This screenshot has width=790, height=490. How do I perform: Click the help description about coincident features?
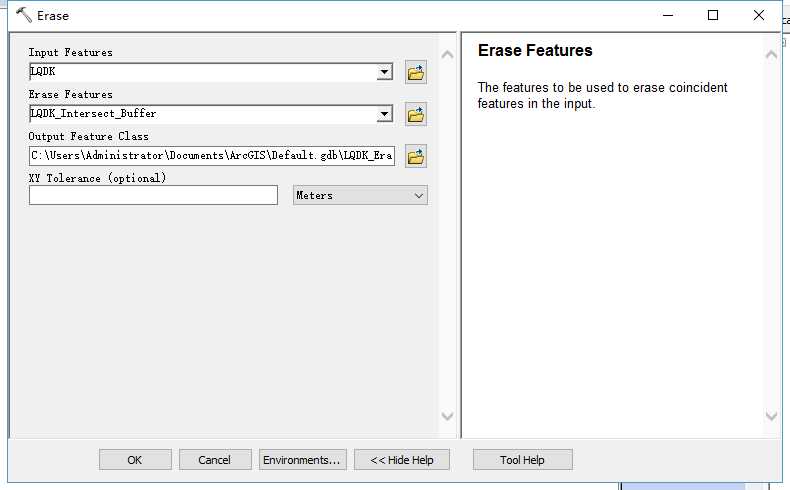(603, 95)
